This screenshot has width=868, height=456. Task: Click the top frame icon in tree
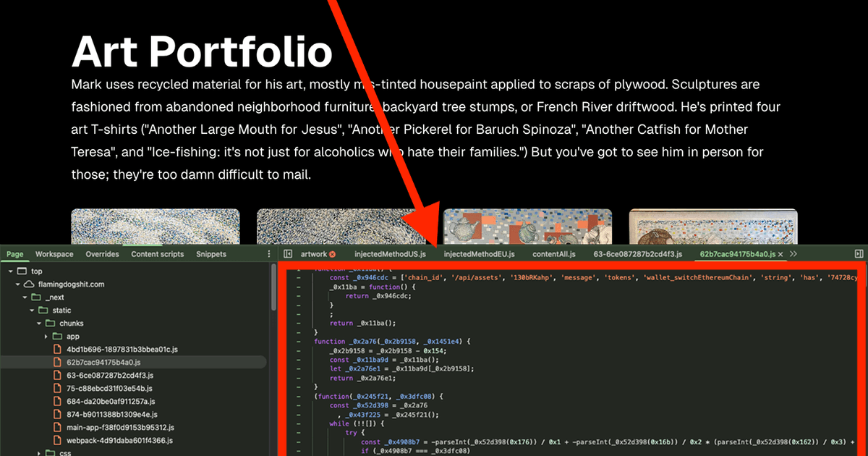(23, 270)
